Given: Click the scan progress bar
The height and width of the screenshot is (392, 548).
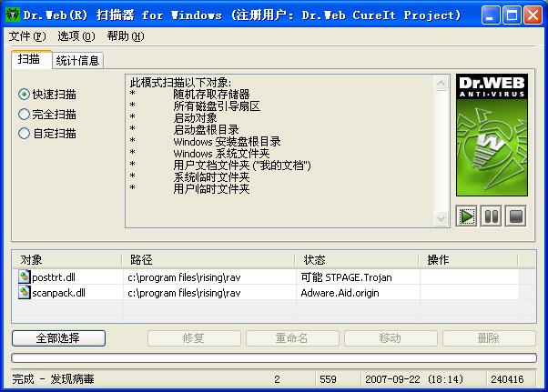Looking at the screenshot, I should [274, 357].
